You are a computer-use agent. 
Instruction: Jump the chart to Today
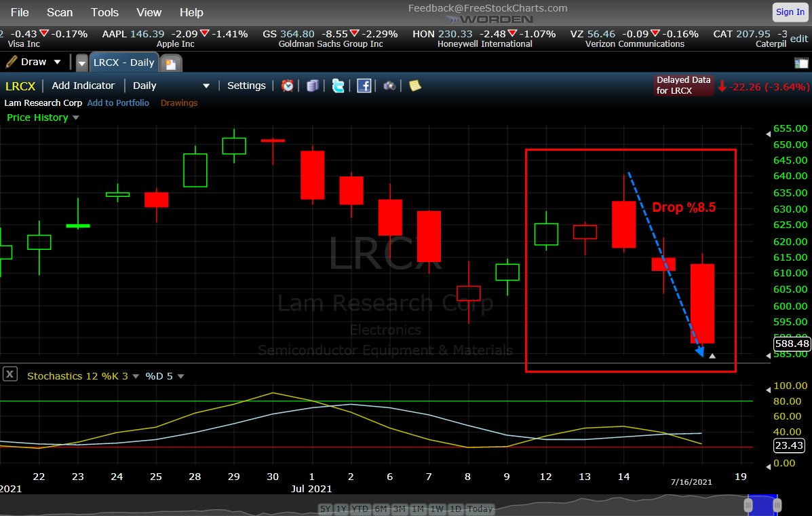pos(480,509)
